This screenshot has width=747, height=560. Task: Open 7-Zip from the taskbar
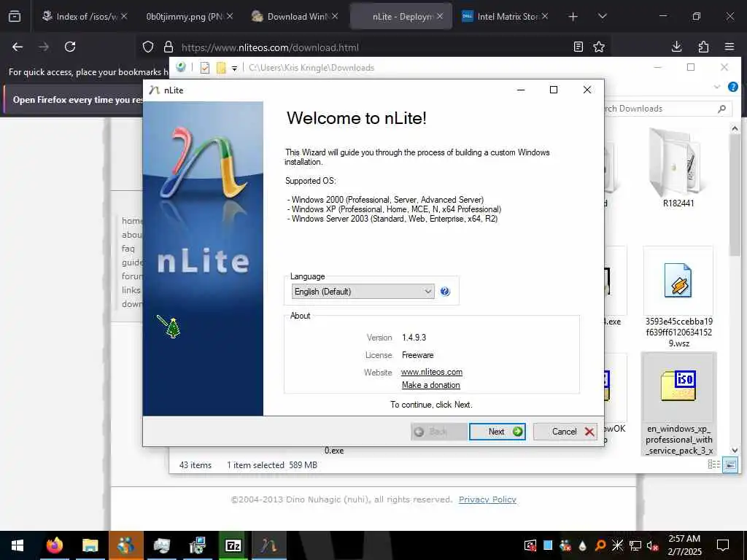(x=233, y=545)
